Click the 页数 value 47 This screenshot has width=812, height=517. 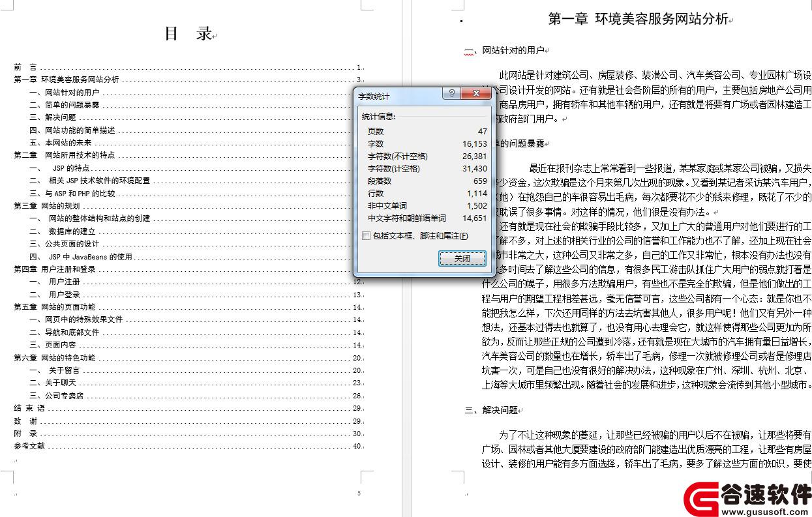point(482,131)
